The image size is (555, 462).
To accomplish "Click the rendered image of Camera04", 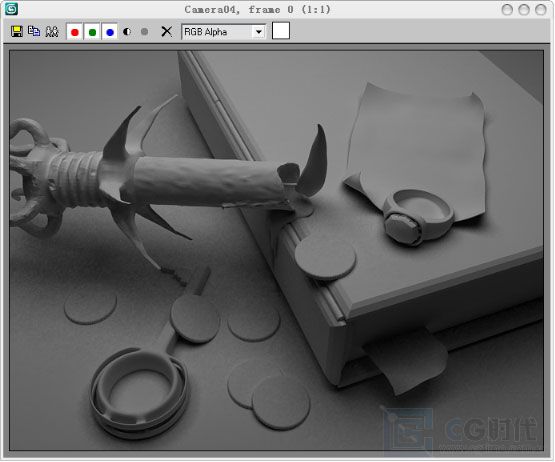I will pos(276,250).
